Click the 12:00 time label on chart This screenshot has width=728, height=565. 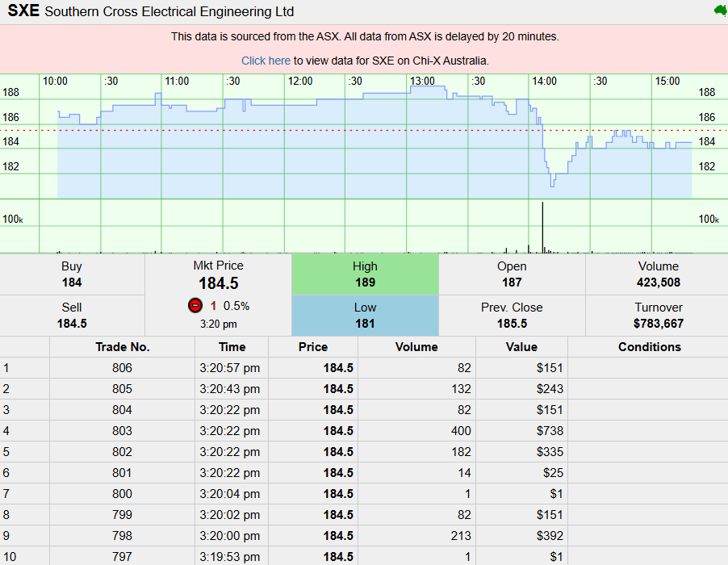coord(299,82)
